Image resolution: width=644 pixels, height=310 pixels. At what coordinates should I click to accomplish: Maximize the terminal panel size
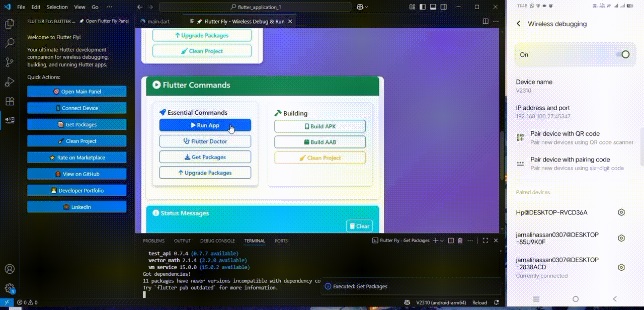coord(485,241)
